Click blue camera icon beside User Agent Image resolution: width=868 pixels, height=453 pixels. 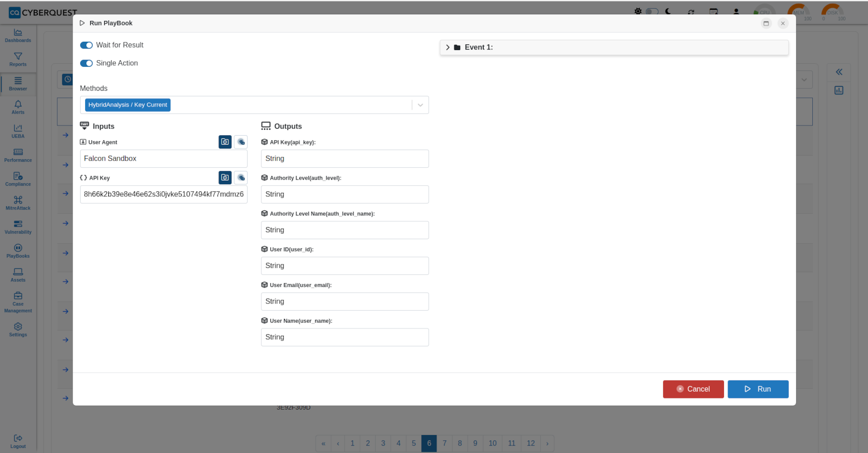click(225, 142)
